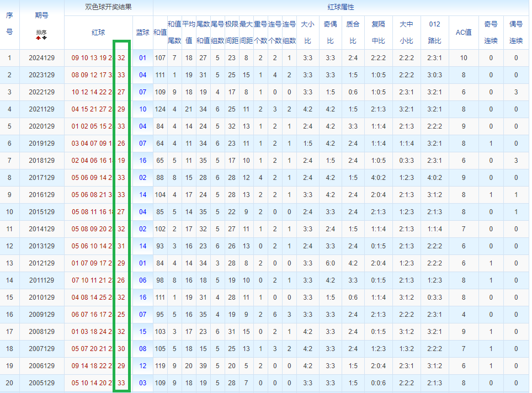Viewport: 532px width, 393px height.
Task: Select issue number 2021129
Action: point(42,109)
